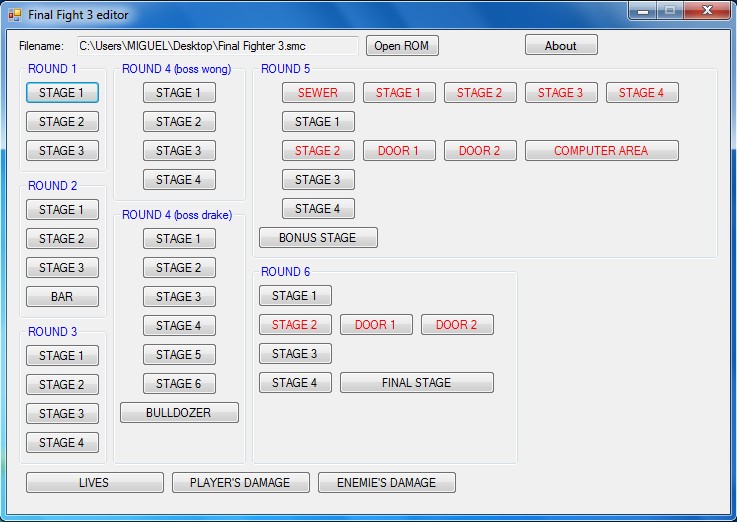Click the Filename path text field
Viewport: 737px width, 522px height.
tap(217, 46)
